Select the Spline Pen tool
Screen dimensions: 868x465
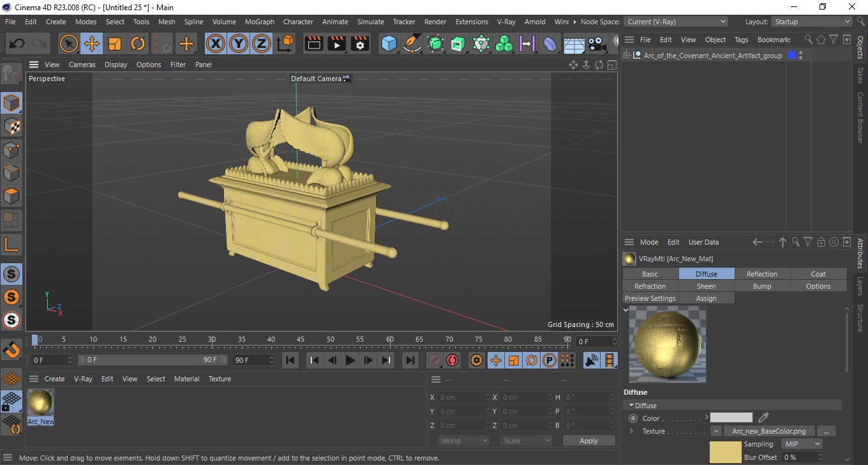tap(412, 43)
